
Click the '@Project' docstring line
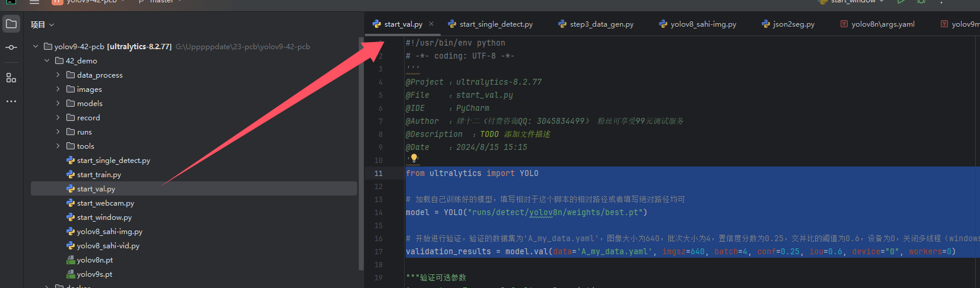[x=474, y=82]
